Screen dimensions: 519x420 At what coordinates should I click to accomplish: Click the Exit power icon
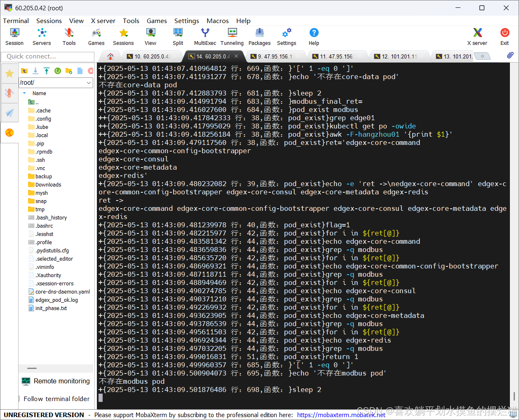tap(505, 37)
